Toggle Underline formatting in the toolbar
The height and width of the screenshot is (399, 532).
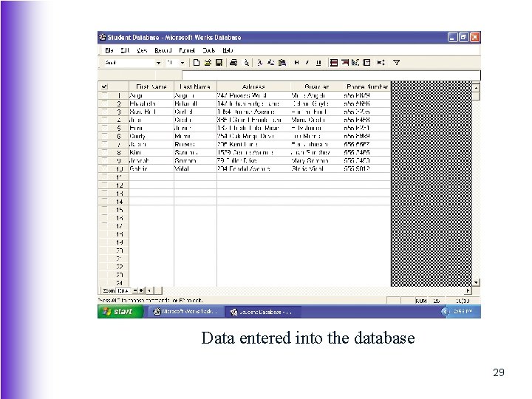click(x=318, y=62)
